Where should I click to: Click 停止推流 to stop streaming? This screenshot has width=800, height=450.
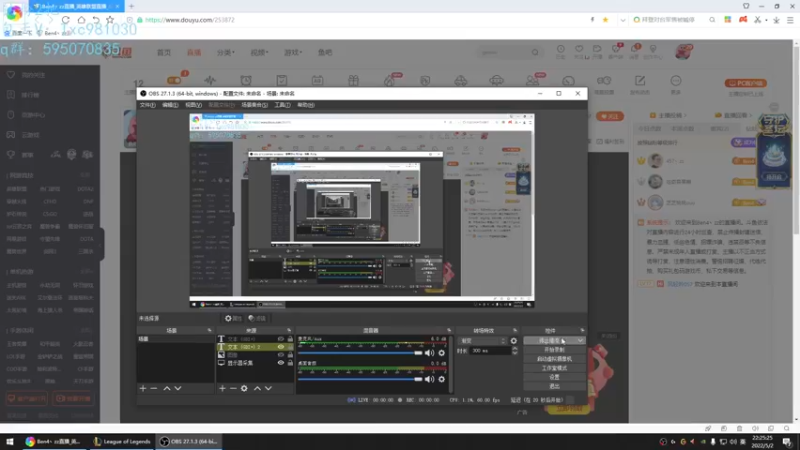pos(549,341)
